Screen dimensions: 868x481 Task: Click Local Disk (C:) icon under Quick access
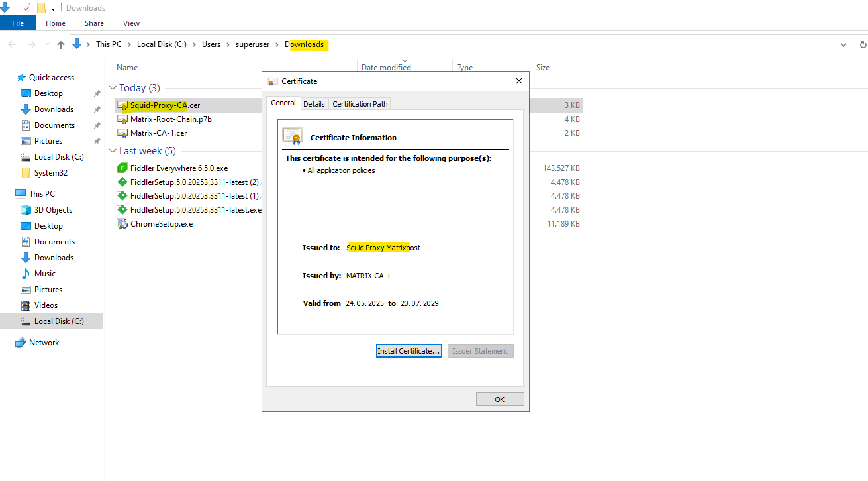pyautogui.click(x=26, y=157)
